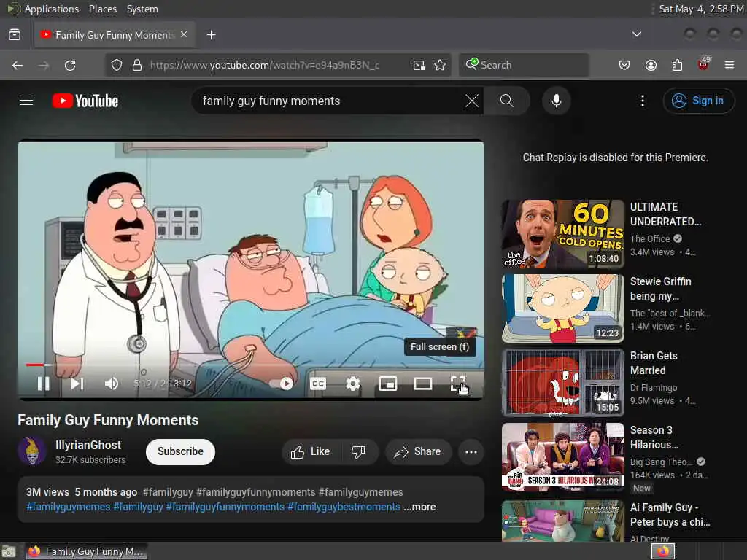Pause the video playback
The height and width of the screenshot is (560, 747).
point(43,384)
